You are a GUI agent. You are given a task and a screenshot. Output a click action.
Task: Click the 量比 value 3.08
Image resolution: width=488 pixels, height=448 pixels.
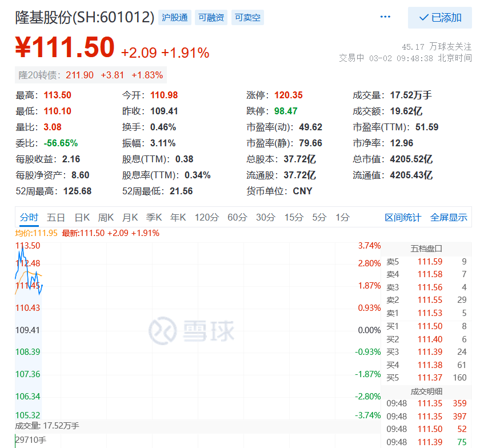(x=53, y=127)
